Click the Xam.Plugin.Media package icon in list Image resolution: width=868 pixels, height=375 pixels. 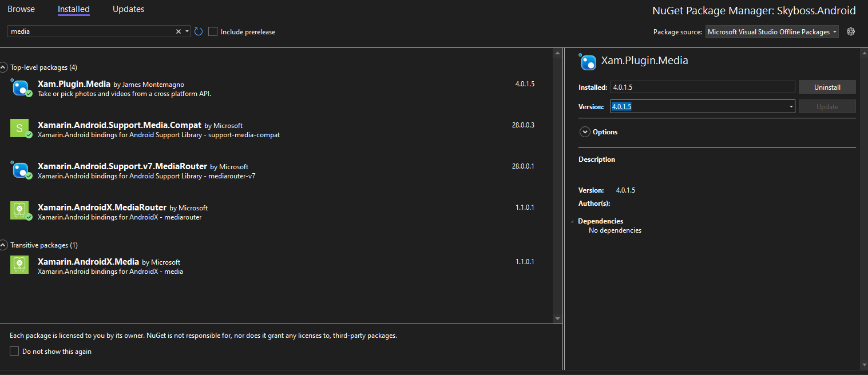[x=21, y=88]
